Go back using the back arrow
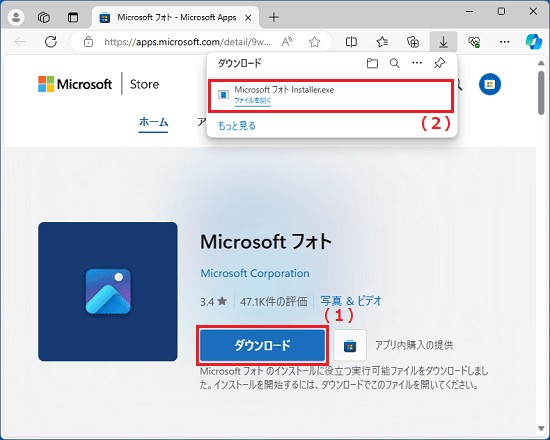 click(x=20, y=42)
